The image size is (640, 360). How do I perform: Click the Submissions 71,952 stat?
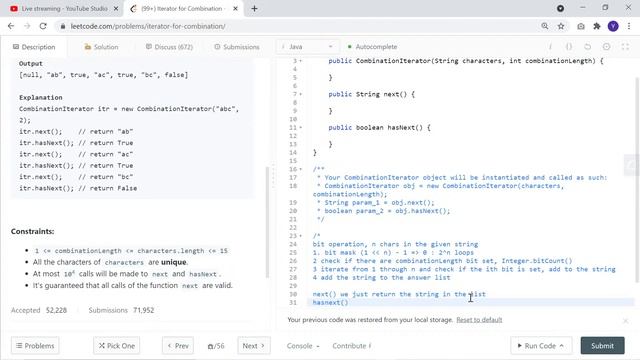point(121,310)
